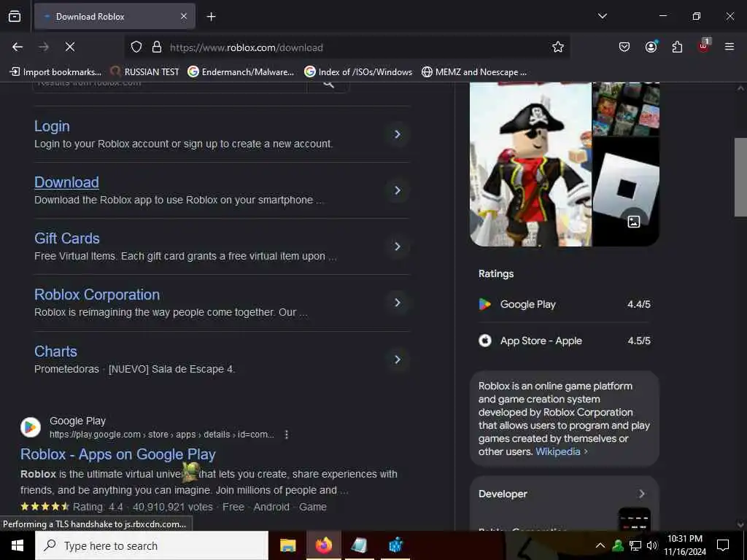Screen dimensions: 747x560
Task: Click scrollbar down arrow
Action: tap(740, 524)
